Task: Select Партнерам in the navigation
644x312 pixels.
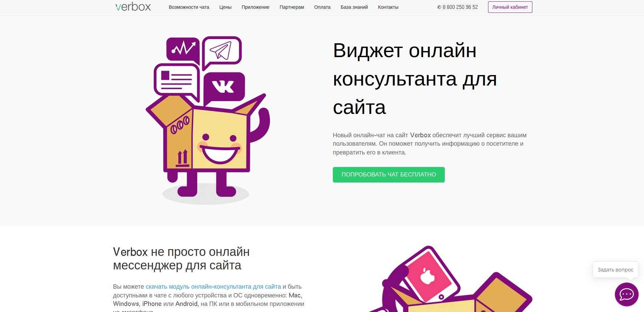Action: (x=292, y=7)
